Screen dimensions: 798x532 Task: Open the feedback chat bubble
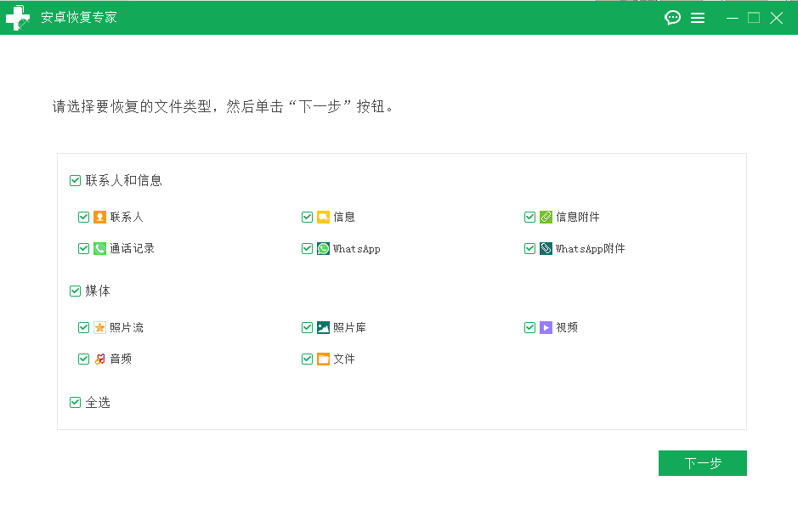[672, 17]
